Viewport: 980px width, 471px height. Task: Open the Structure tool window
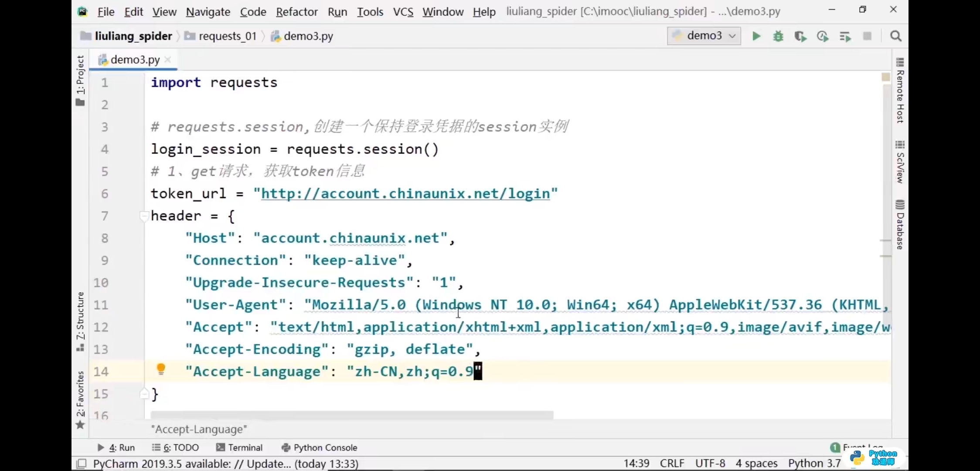click(x=80, y=321)
